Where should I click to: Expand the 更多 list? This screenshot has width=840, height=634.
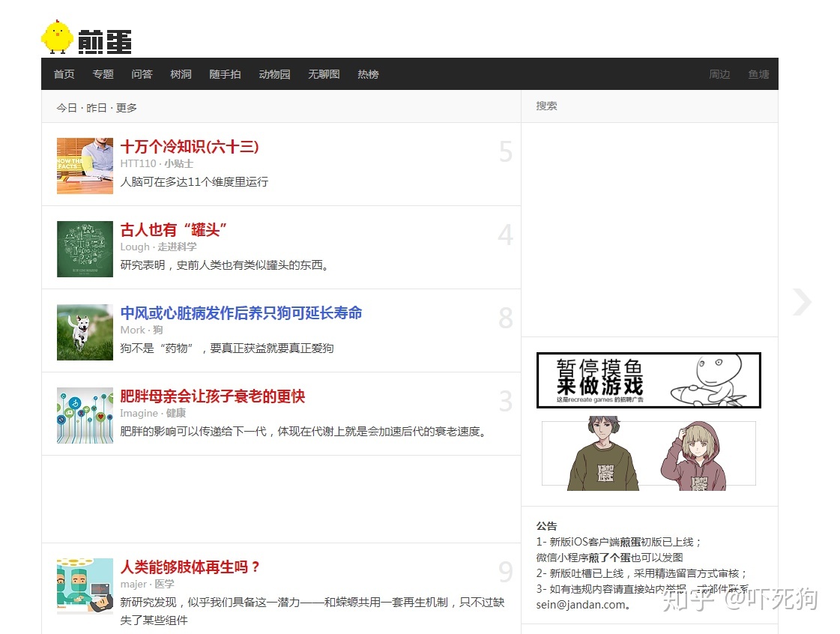tap(126, 107)
